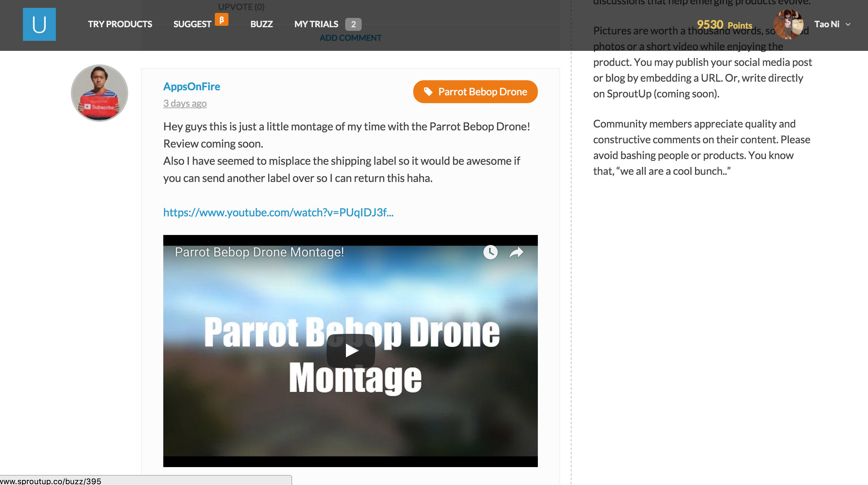Play the Parrot Bebop Drone Montage video

pyautogui.click(x=351, y=351)
